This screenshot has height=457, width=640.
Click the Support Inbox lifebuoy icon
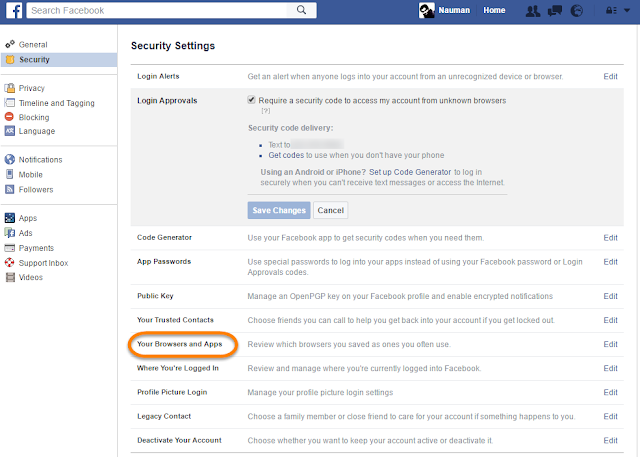[10, 262]
